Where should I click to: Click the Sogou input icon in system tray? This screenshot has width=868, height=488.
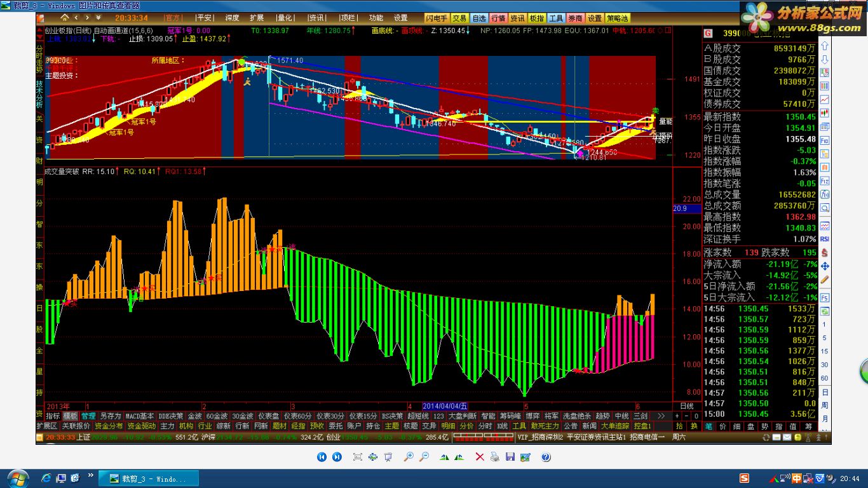[744, 478]
